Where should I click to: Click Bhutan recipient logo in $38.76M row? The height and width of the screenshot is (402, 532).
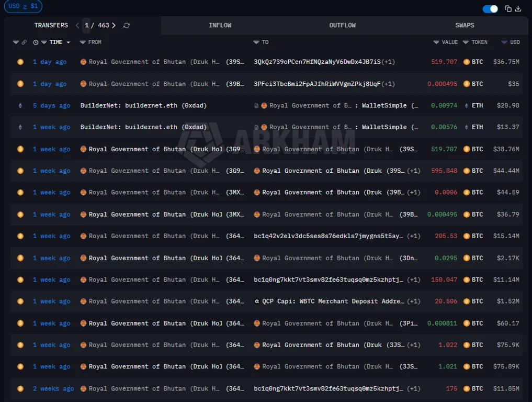click(257, 149)
